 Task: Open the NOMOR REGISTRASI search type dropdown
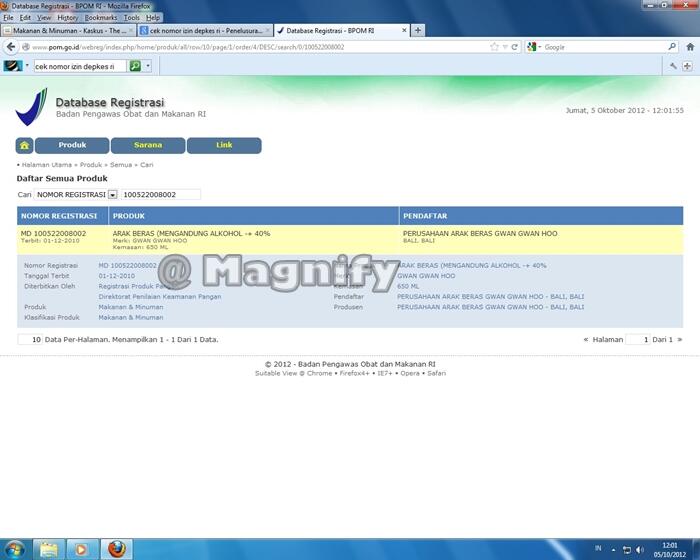75,195
